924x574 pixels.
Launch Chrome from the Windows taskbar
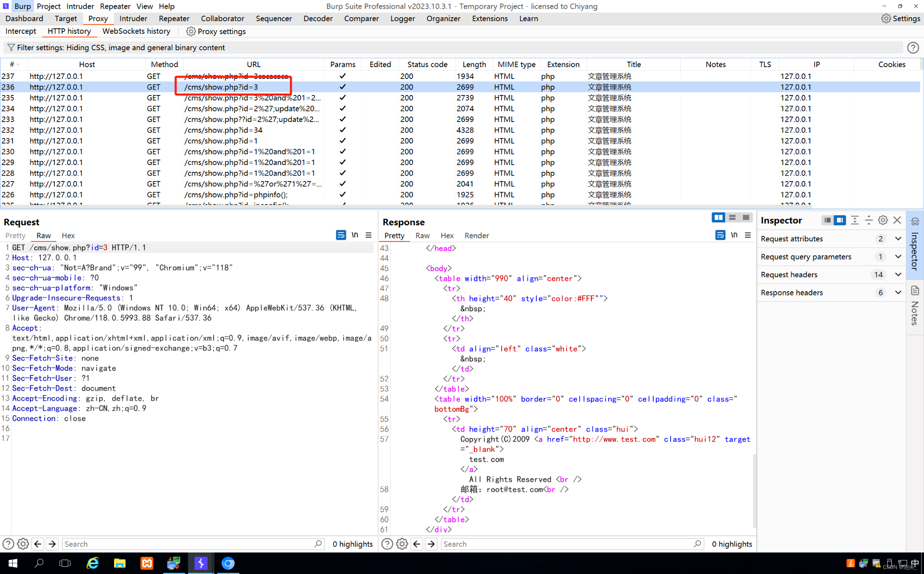click(228, 563)
